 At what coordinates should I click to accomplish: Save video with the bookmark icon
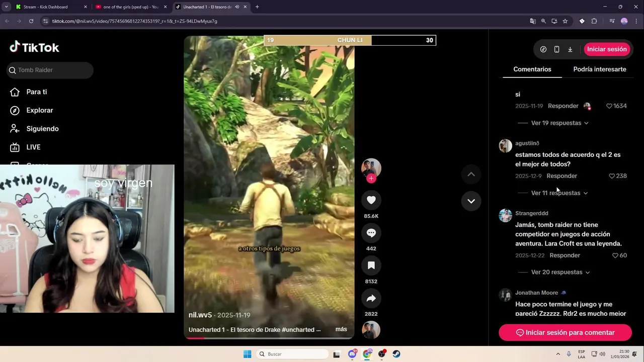[371, 265]
